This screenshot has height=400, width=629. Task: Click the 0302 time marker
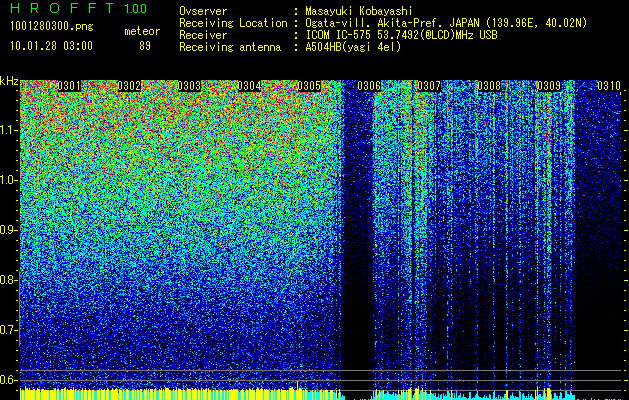click(x=129, y=86)
